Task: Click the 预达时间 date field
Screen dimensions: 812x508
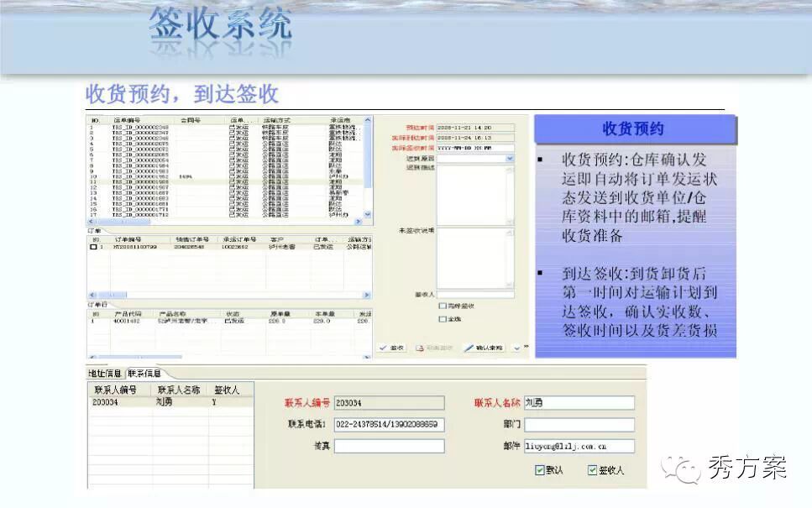Action: click(475, 128)
